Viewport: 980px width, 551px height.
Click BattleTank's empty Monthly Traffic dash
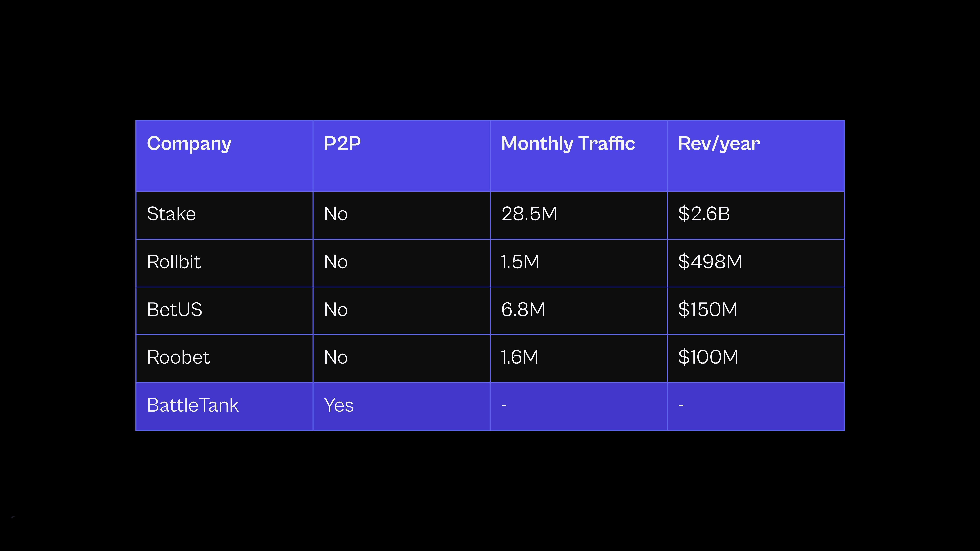(x=504, y=406)
